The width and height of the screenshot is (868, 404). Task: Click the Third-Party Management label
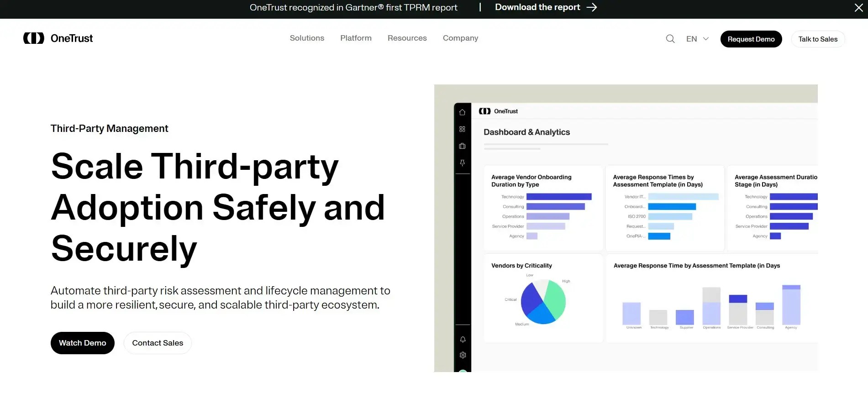[x=109, y=129]
